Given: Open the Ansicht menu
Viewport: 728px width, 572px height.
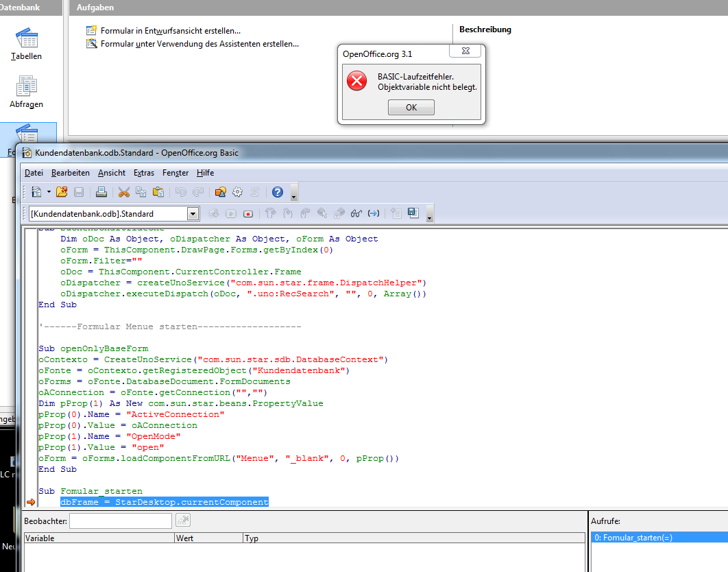Looking at the screenshot, I should point(112,173).
